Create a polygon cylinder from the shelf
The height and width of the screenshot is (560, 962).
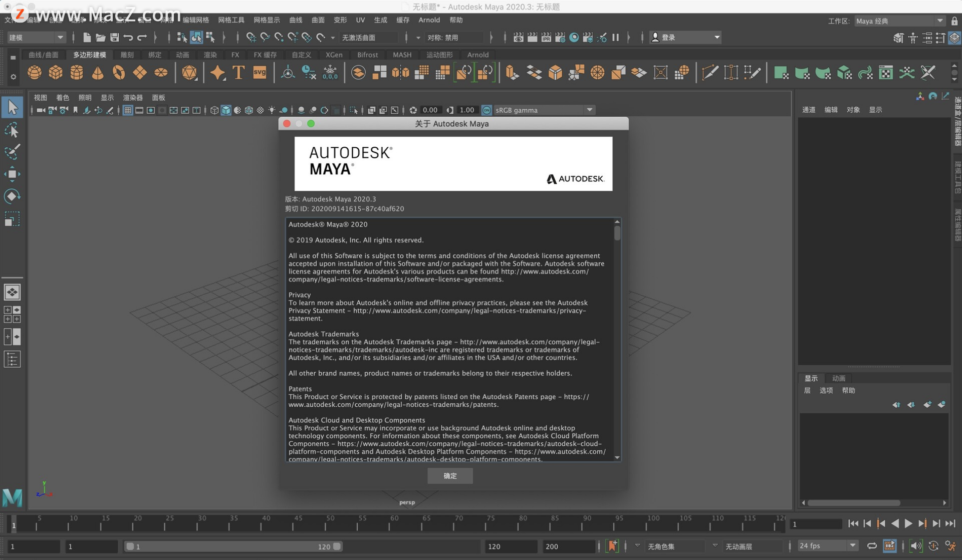point(77,73)
